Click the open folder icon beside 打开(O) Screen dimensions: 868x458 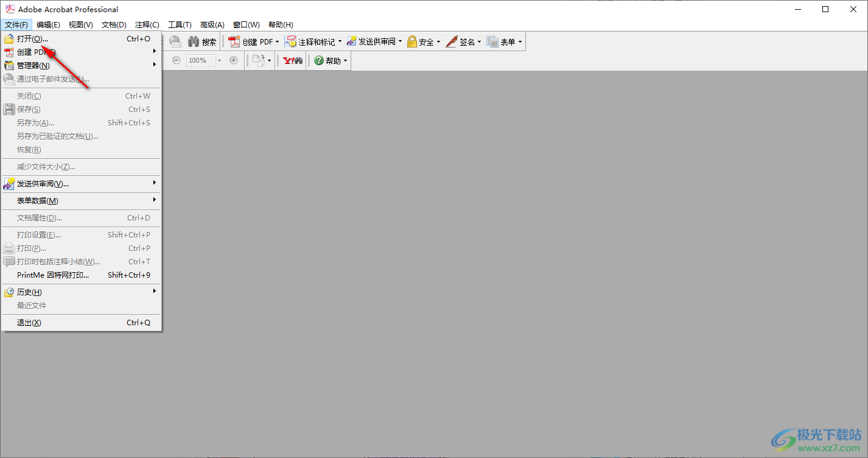9,38
